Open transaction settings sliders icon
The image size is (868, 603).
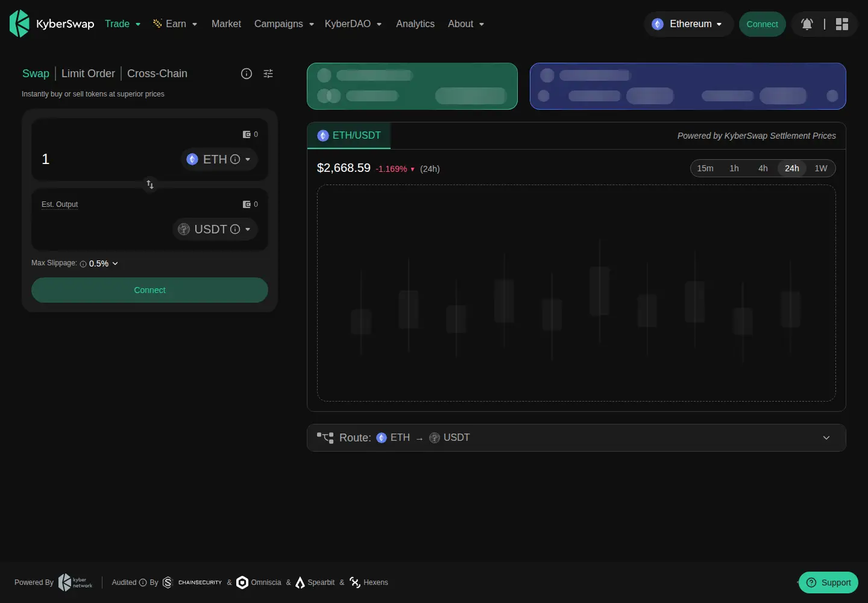[x=268, y=74]
